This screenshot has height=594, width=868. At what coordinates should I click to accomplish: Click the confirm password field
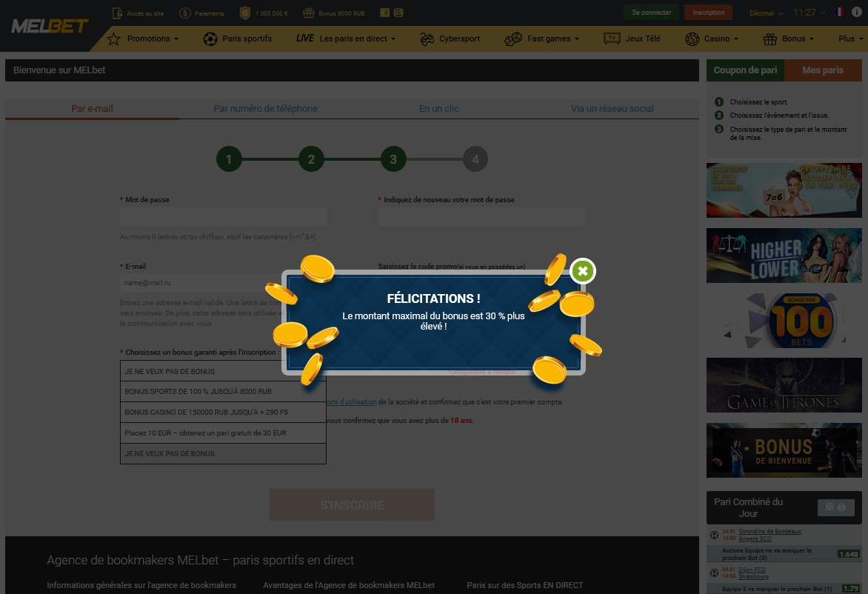481,216
